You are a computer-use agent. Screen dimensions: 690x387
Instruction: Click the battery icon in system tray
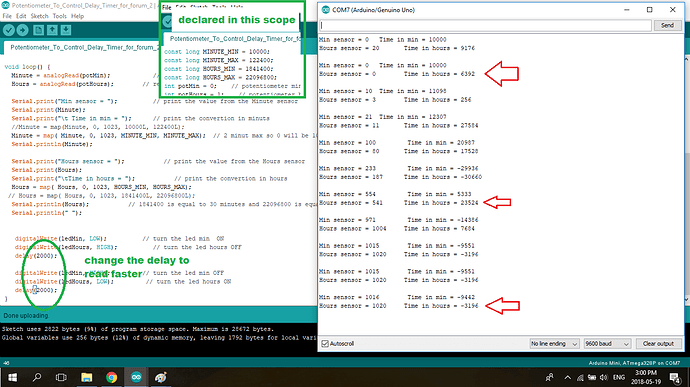(592, 378)
